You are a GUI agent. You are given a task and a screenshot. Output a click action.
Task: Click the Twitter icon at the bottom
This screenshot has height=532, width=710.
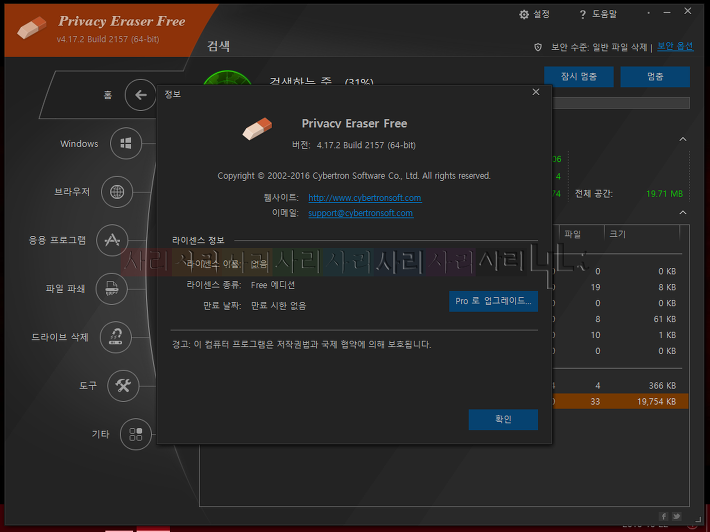coord(676,516)
